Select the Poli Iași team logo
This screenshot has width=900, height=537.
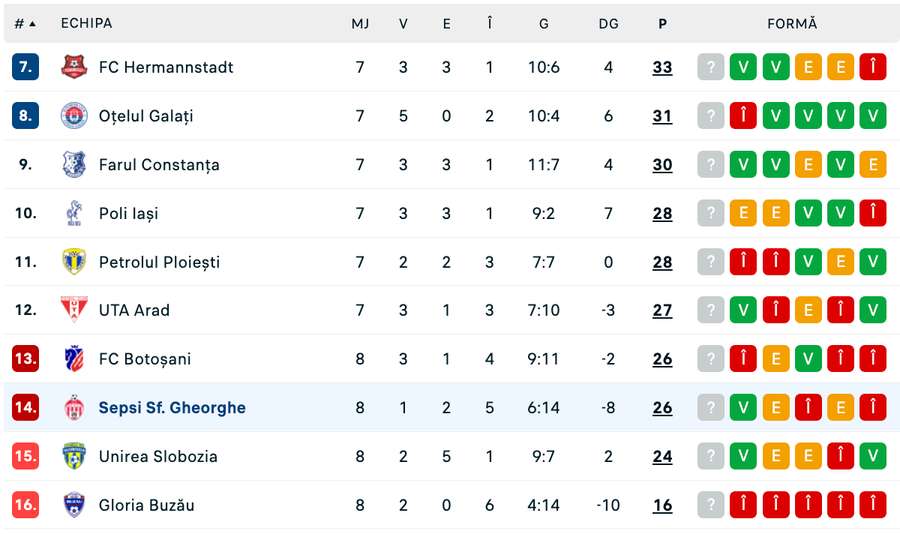coord(74,213)
